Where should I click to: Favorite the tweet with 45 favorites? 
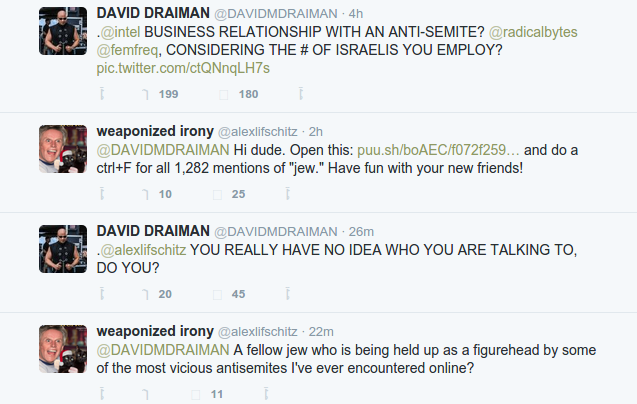(217, 294)
